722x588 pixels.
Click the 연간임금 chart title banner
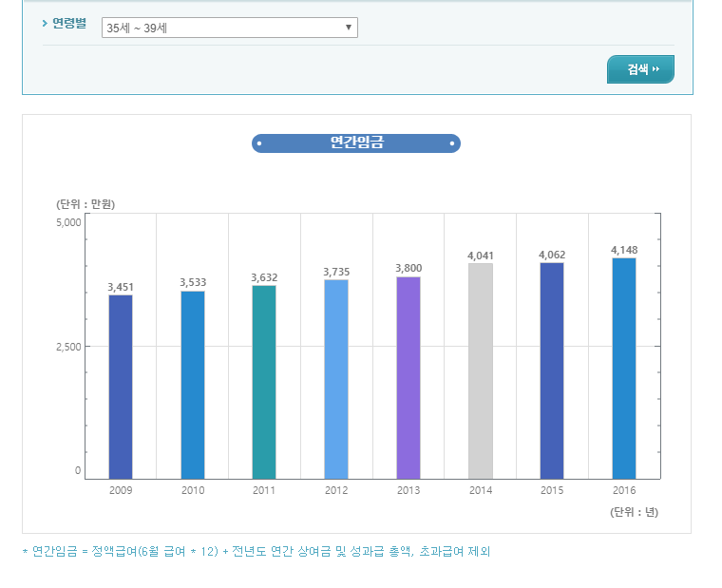[356, 143]
